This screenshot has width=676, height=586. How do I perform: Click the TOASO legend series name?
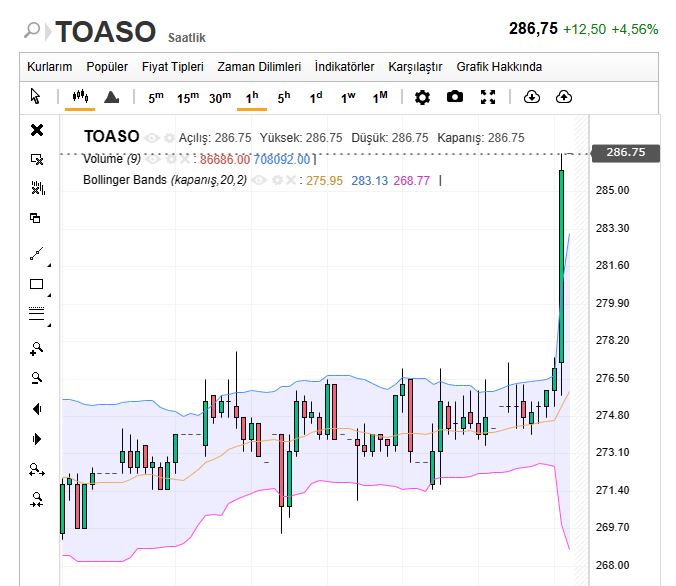pos(111,137)
